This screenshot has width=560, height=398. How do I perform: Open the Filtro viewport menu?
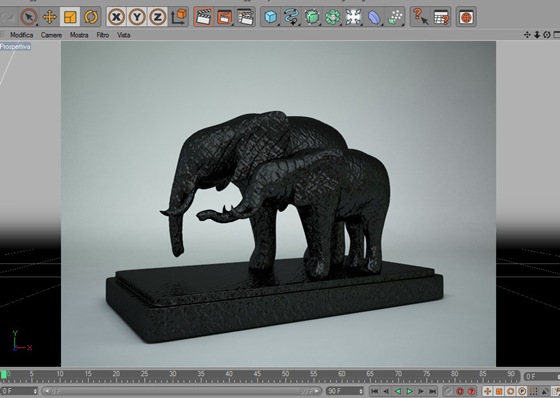click(x=102, y=35)
